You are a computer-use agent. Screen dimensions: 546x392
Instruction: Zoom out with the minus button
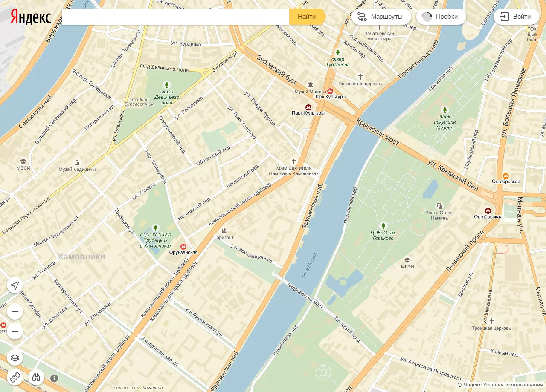coord(15,331)
